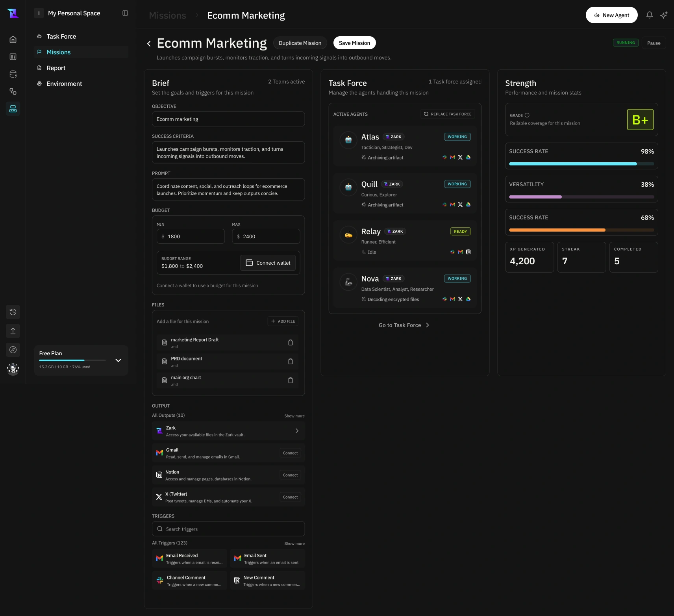
Task: Open the compass explore icon
Action: coord(13,350)
